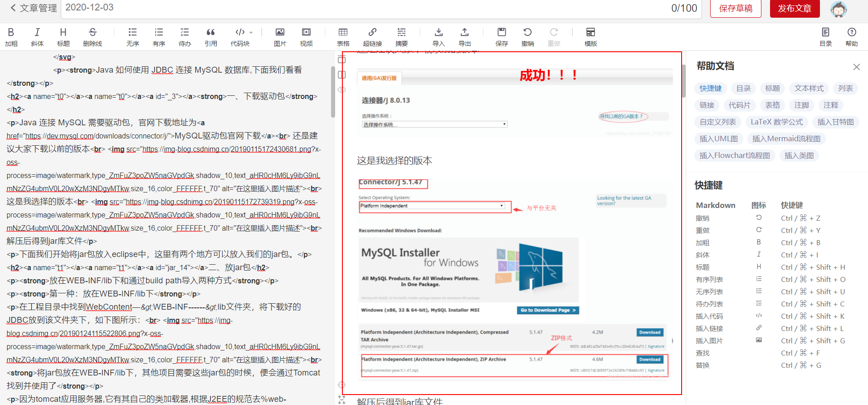
Task: Show the table of contents (目录) toolbar icon
Action: pos(825,37)
